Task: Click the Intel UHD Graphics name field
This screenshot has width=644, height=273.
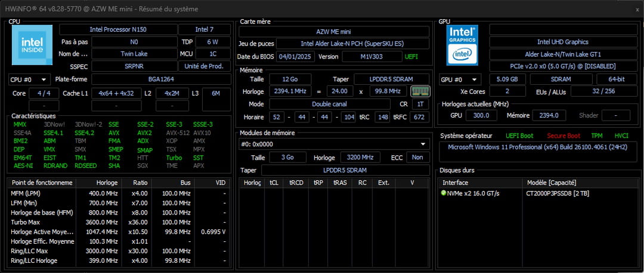Action: [563, 42]
